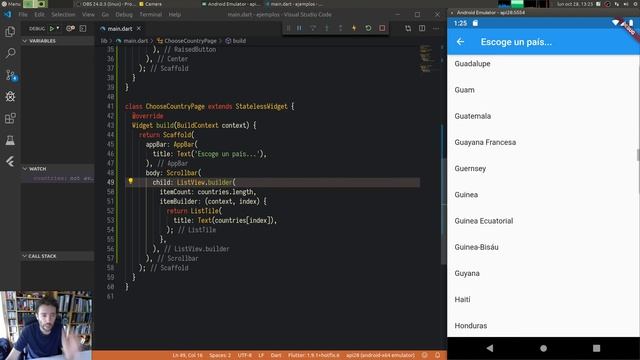640x360 pixels.
Task: Open the Source Control view
Action: coord(10,75)
